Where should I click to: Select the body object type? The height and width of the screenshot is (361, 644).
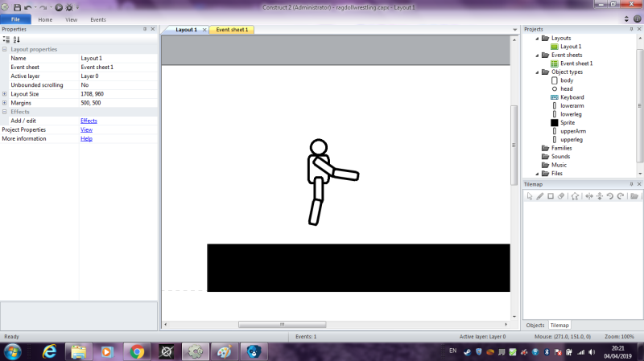coord(567,80)
